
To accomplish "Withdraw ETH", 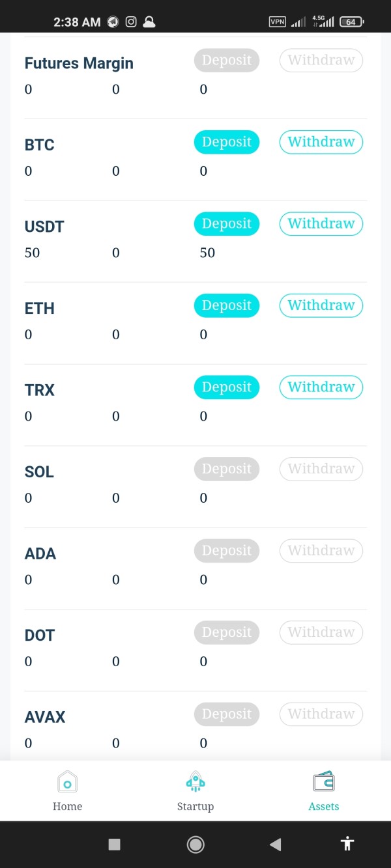I will click(x=321, y=305).
